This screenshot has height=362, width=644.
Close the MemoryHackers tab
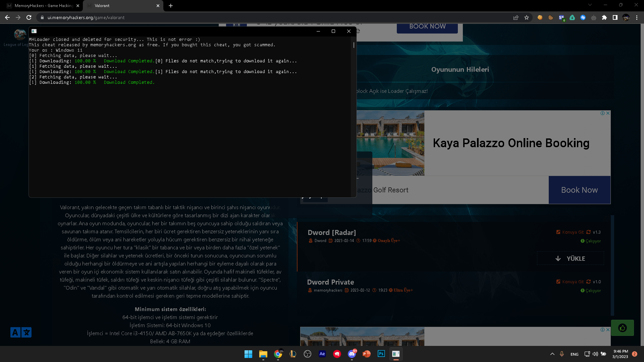pos(78,6)
